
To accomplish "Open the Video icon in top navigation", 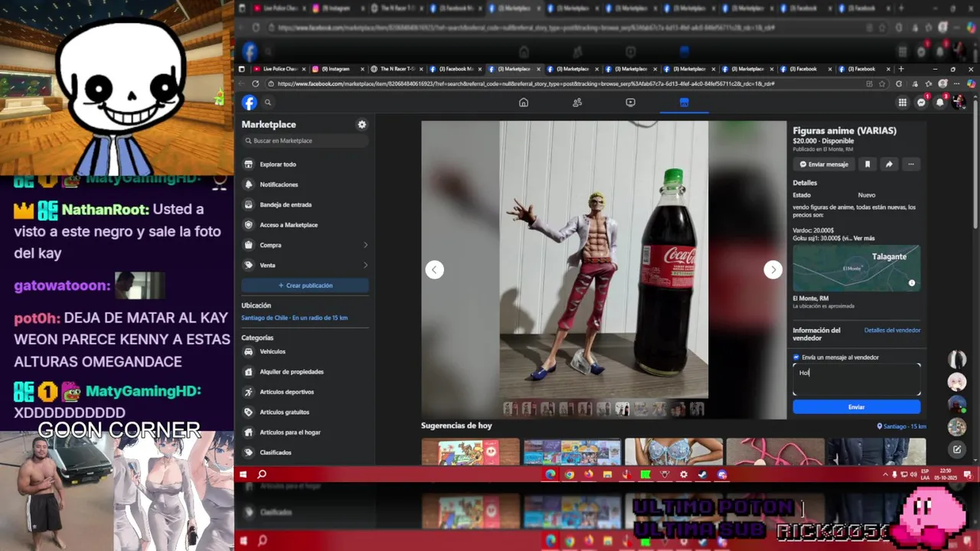I will point(630,103).
